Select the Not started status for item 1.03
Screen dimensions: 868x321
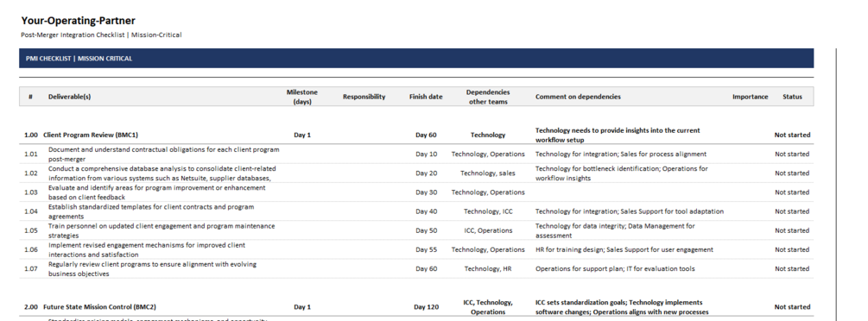[x=792, y=192]
